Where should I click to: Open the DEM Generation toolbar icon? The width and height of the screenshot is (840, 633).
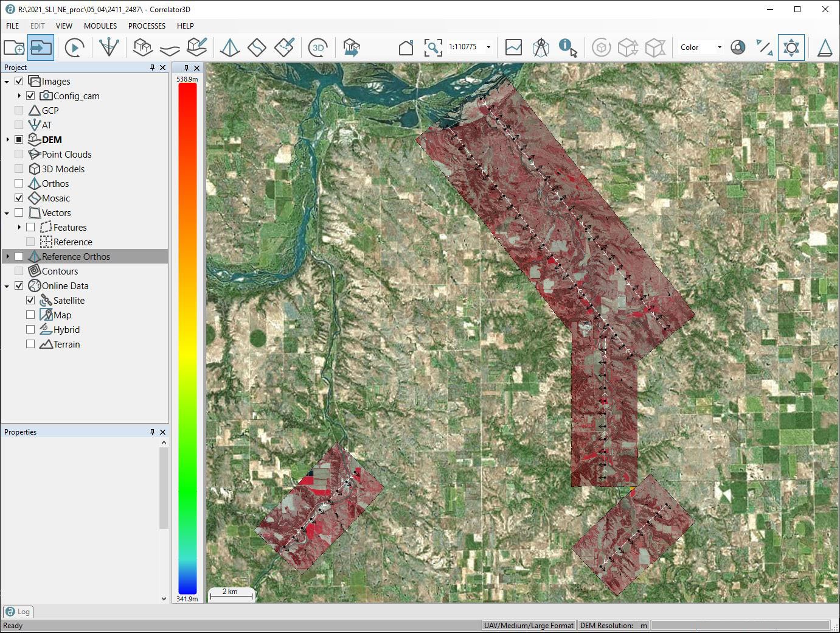click(x=142, y=47)
